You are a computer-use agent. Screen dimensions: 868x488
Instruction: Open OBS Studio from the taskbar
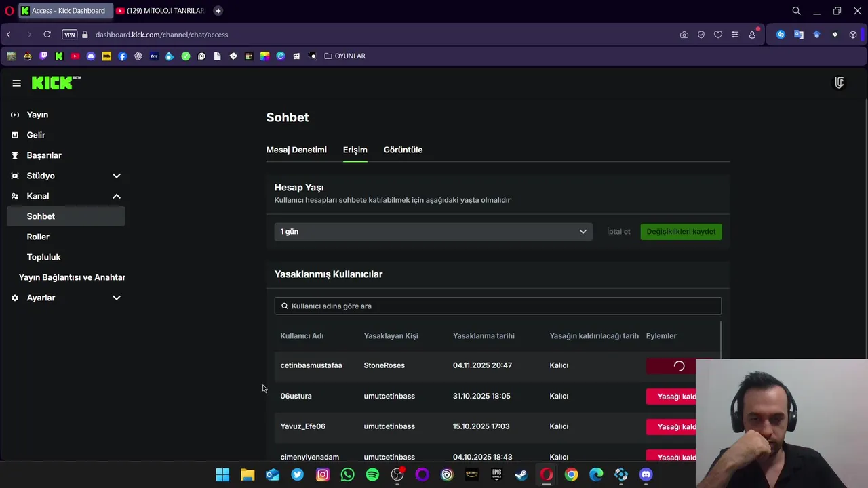(x=397, y=474)
